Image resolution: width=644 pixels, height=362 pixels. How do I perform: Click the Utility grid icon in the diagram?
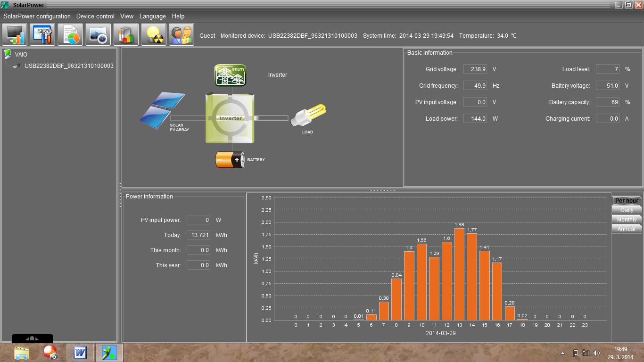point(230,75)
